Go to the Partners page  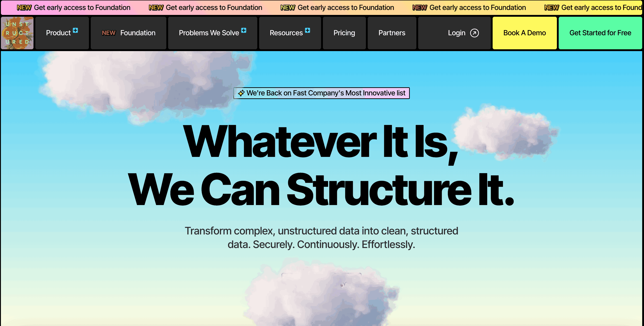[x=392, y=33]
